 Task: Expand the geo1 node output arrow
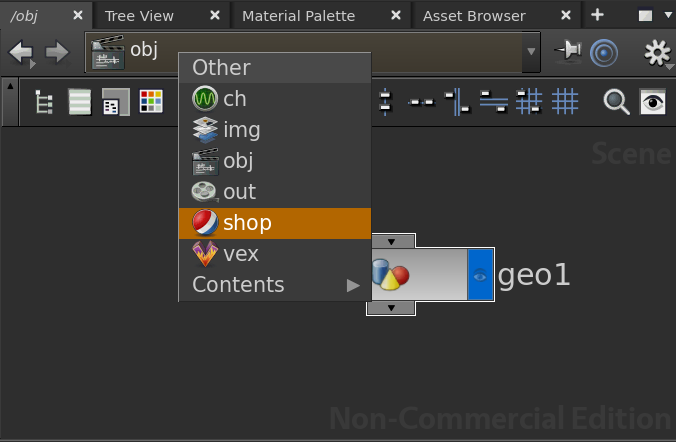coord(391,308)
